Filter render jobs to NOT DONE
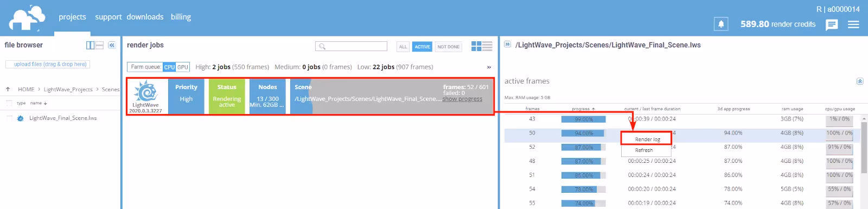The image size is (868, 209). [x=448, y=47]
